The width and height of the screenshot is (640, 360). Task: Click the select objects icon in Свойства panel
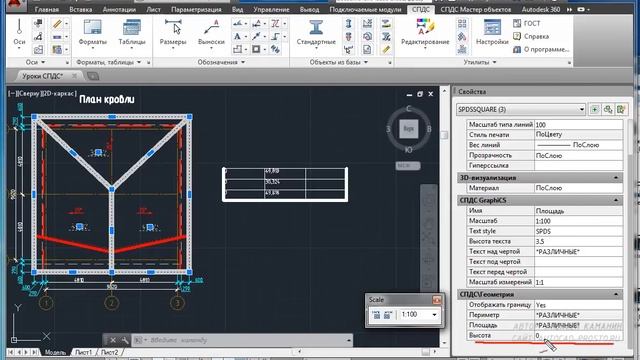[x=608, y=109]
